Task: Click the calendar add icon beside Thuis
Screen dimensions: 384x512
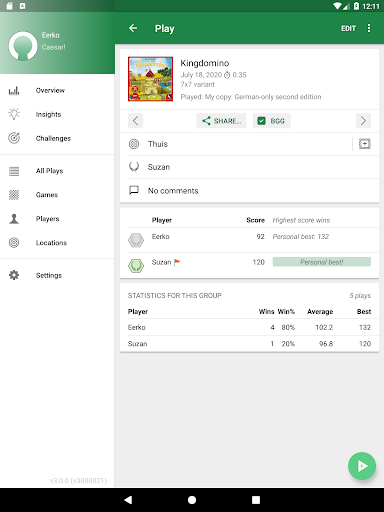Action: point(365,144)
